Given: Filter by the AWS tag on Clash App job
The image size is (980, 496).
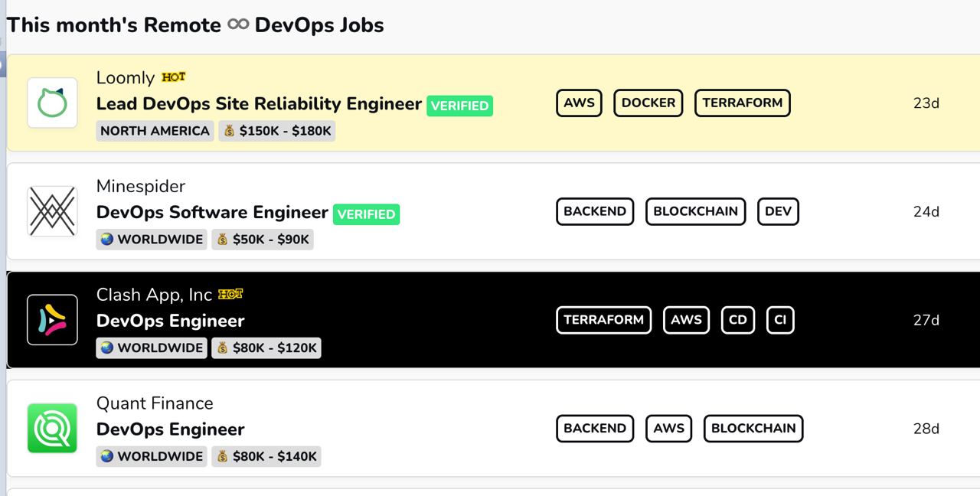Looking at the screenshot, I should point(686,320).
